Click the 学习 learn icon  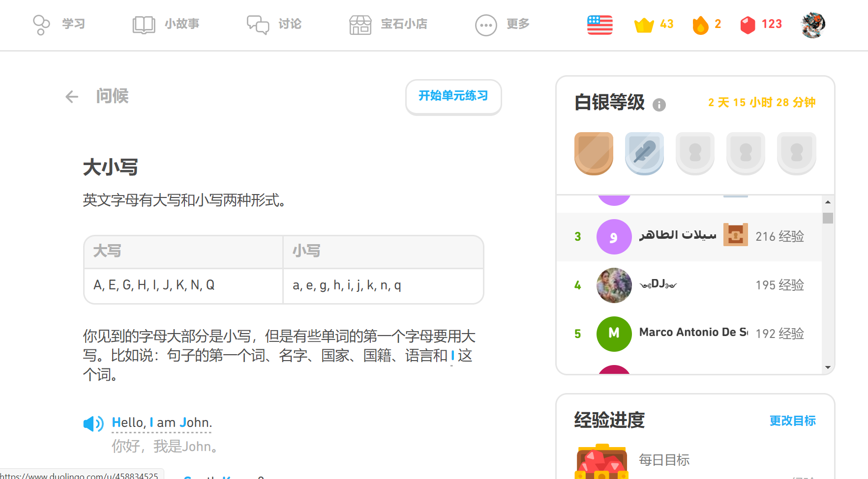(x=41, y=25)
